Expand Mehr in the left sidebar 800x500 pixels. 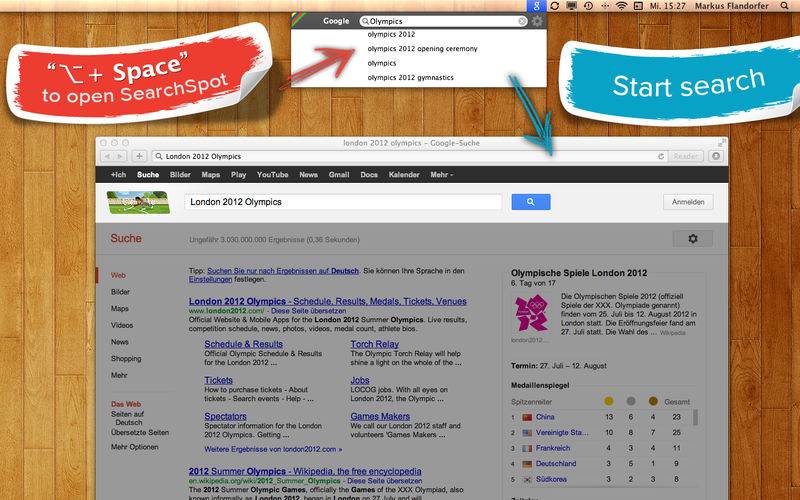[119, 375]
